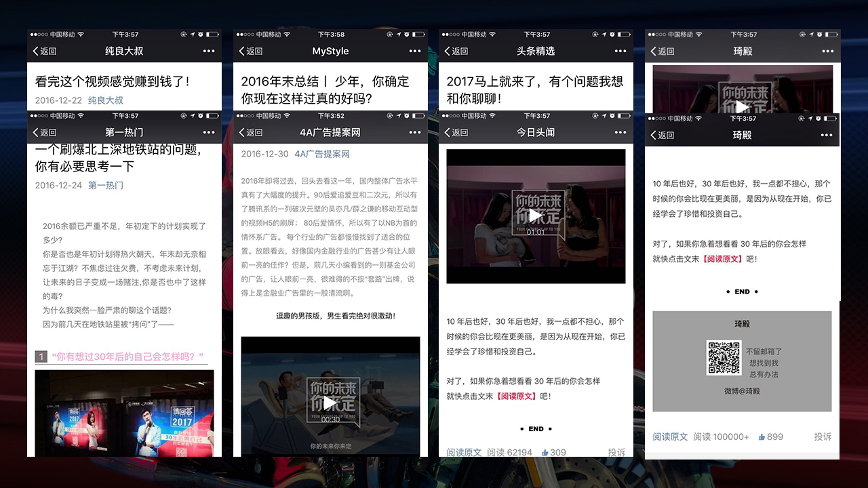Screen dimensions: 868x488
Task: Play the video showing 01:01 duration
Action: (536, 216)
